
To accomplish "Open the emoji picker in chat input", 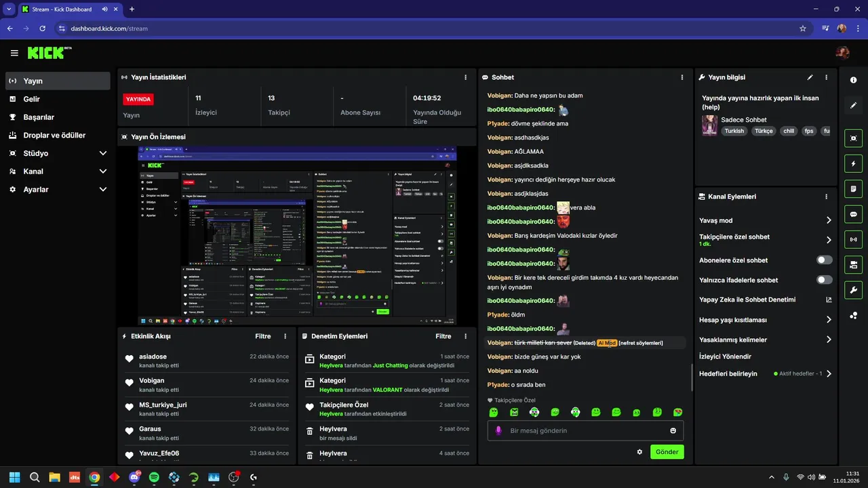I will (x=673, y=430).
